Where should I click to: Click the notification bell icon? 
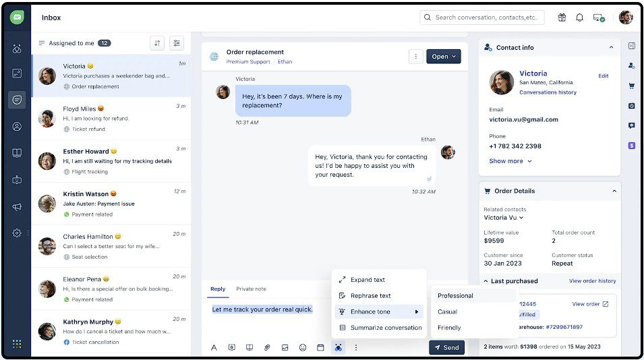point(579,18)
